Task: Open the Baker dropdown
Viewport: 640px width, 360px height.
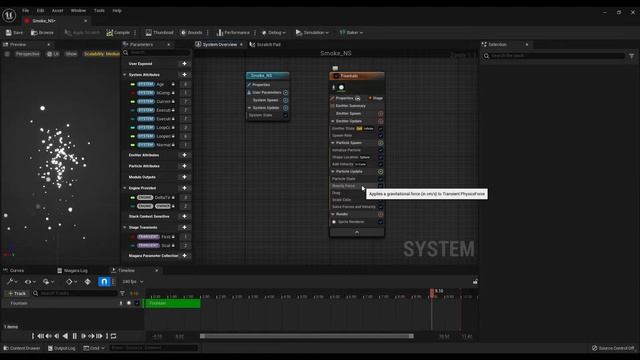Action: tap(351, 32)
